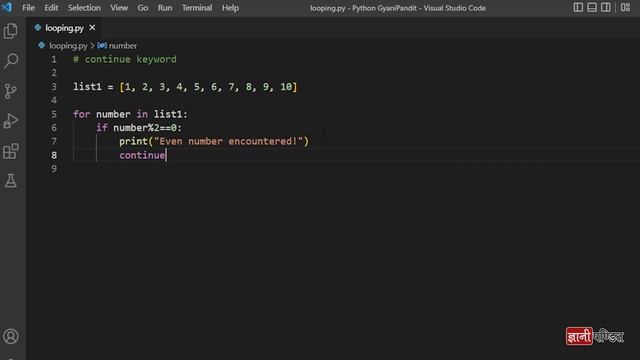
Task: Open the Run menu
Action: [x=165, y=8]
